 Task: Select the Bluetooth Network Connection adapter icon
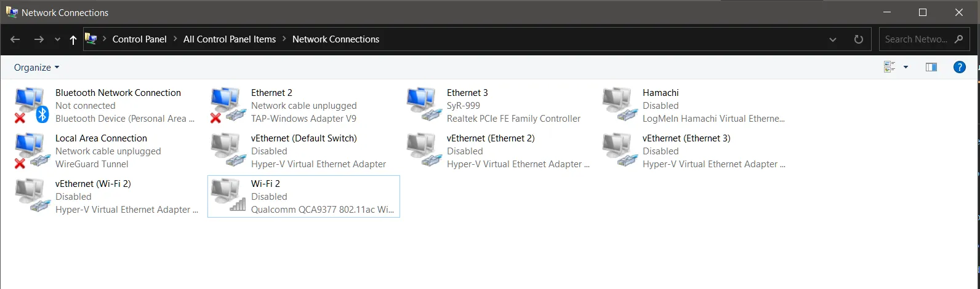31,105
